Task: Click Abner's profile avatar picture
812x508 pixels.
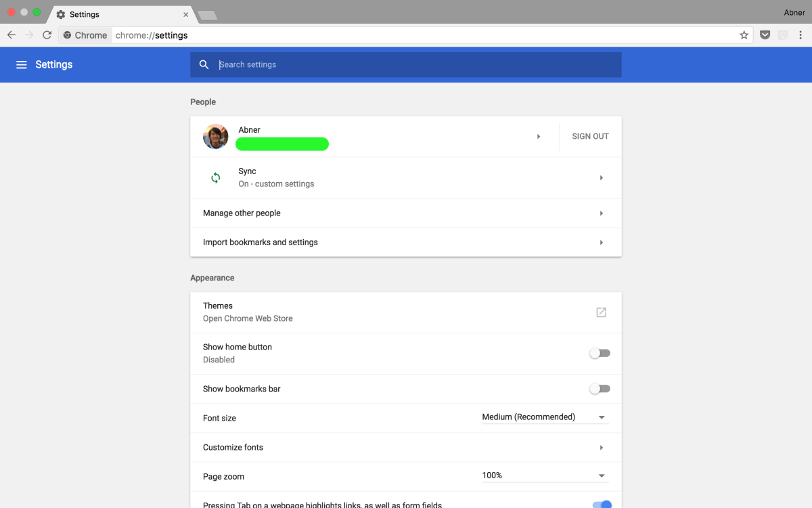Action: [215, 136]
